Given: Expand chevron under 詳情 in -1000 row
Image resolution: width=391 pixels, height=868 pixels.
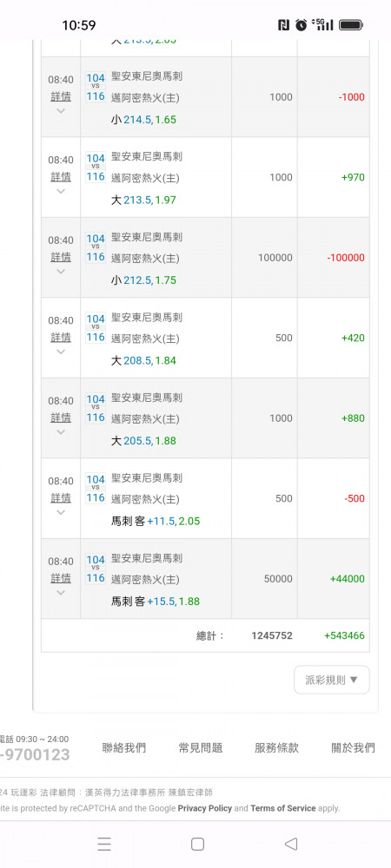Looking at the screenshot, I should pos(61,111).
